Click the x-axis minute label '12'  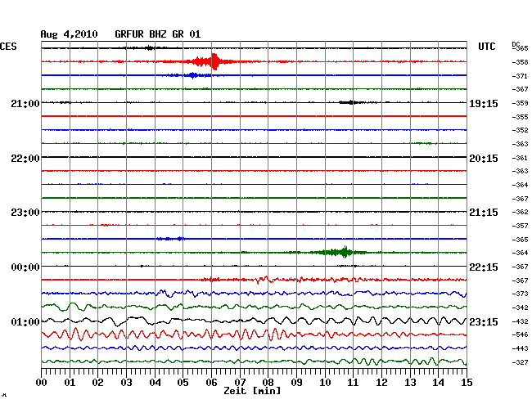pos(381,383)
